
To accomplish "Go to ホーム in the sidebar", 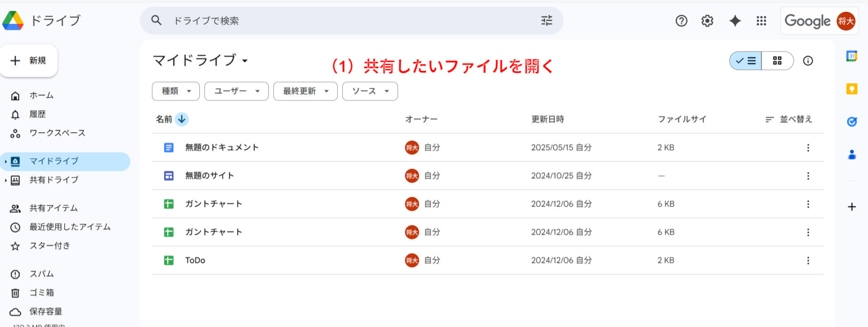I will pyautogui.click(x=42, y=95).
